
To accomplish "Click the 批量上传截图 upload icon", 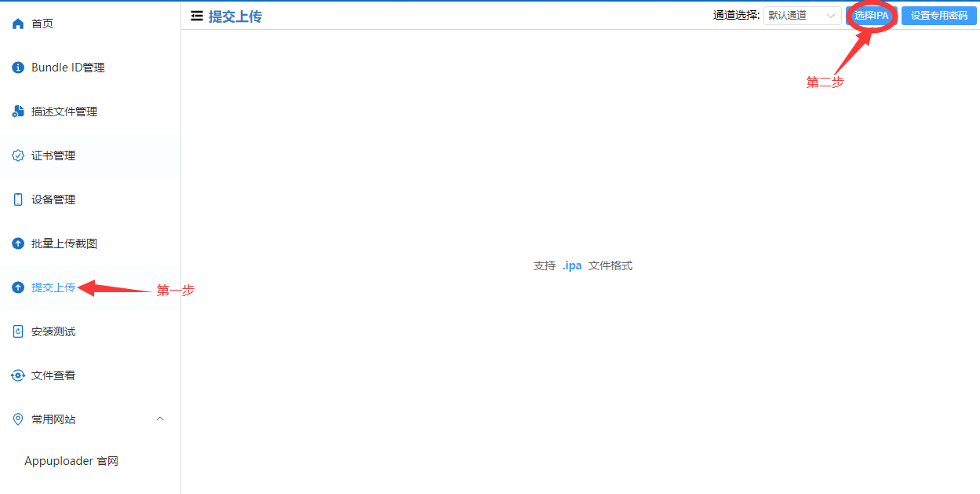I will click(x=18, y=244).
